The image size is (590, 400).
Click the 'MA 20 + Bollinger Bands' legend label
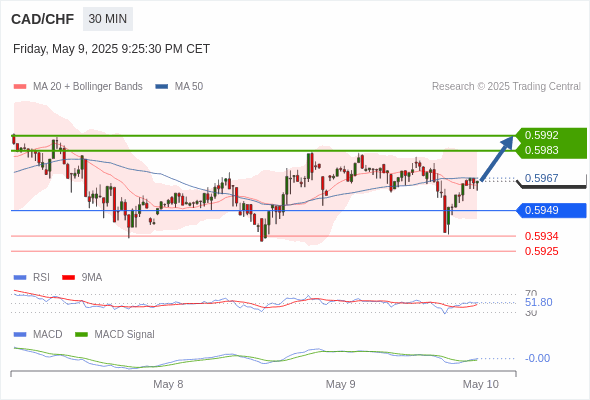88,87
